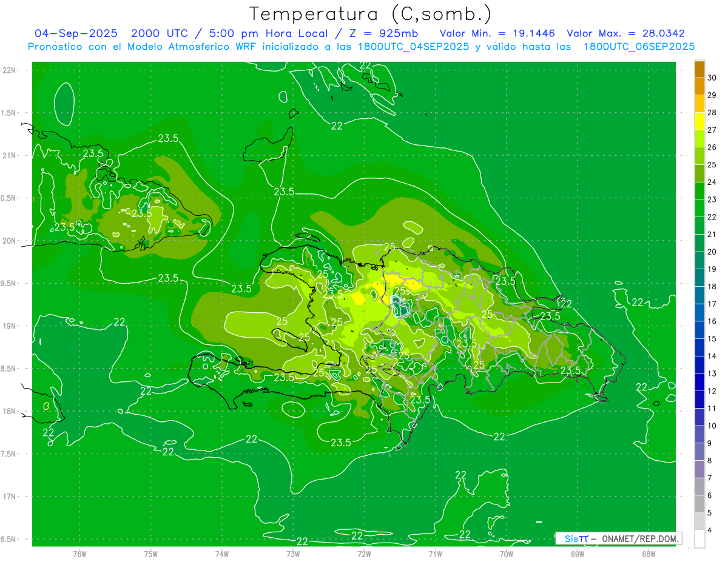Click the purple swatch between 7 and 8
The image size is (728, 562).
[699, 469]
